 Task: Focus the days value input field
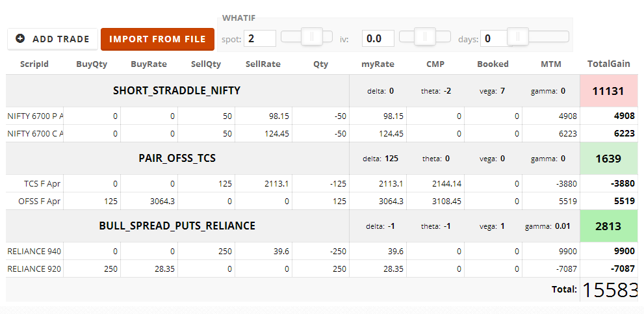point(495,38)
